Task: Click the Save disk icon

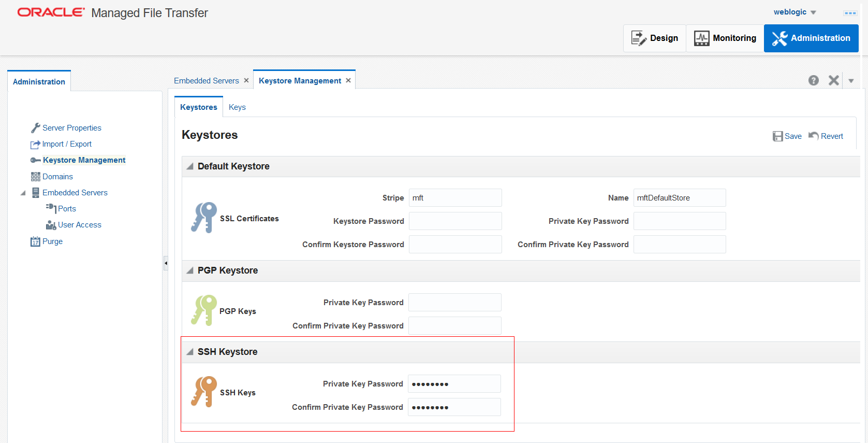Action: (x=777, y=136)
